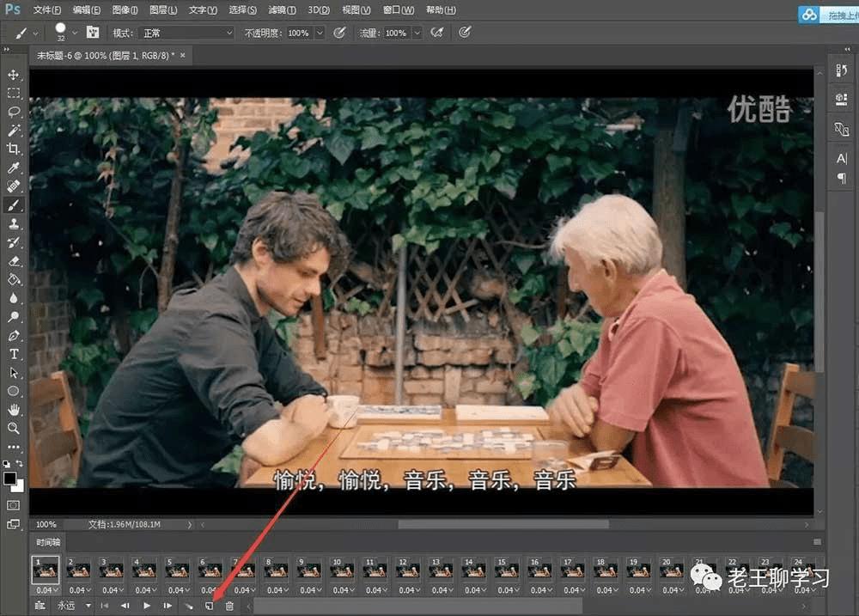Toggle the Brush Settings panel
The image size is (859, 616).
click(93, 33)
